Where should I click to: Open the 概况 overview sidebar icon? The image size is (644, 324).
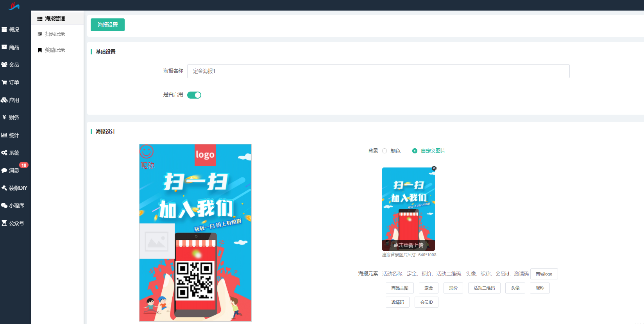(4, 29)
